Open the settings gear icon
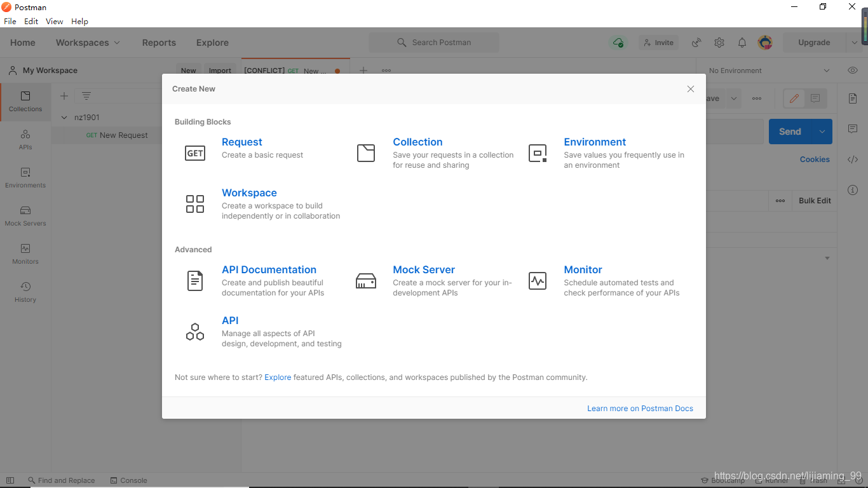The image size is (868, 488). [x=719, y=43]
